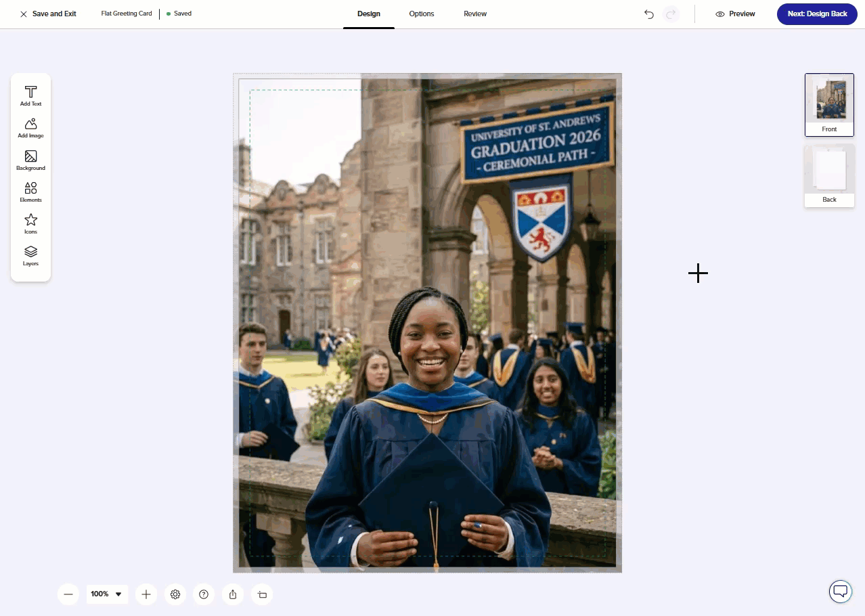
Task: Zoom out with the minus button
Action: (x=68, y=594)
